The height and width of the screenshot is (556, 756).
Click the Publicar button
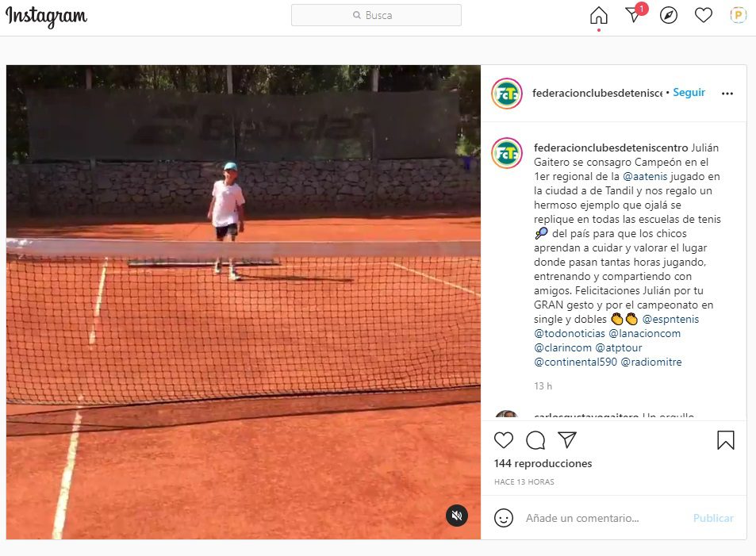point(713,518)
